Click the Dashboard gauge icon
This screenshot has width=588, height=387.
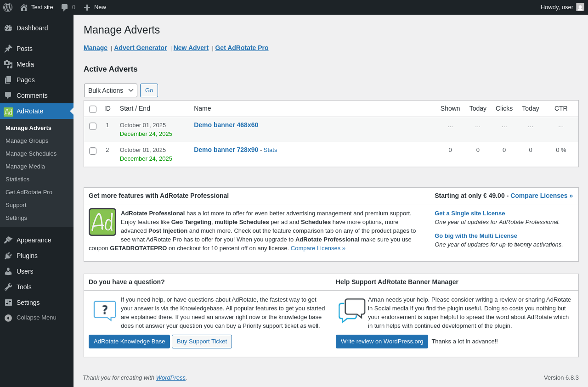click(8, 28)
